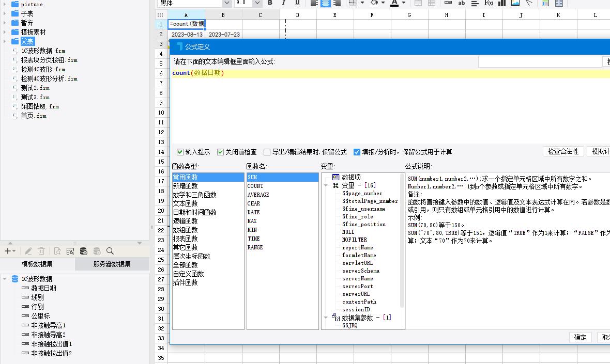Select 数据日期 dataset column
Screen dimensions: 610x364
tap(43, 288)
